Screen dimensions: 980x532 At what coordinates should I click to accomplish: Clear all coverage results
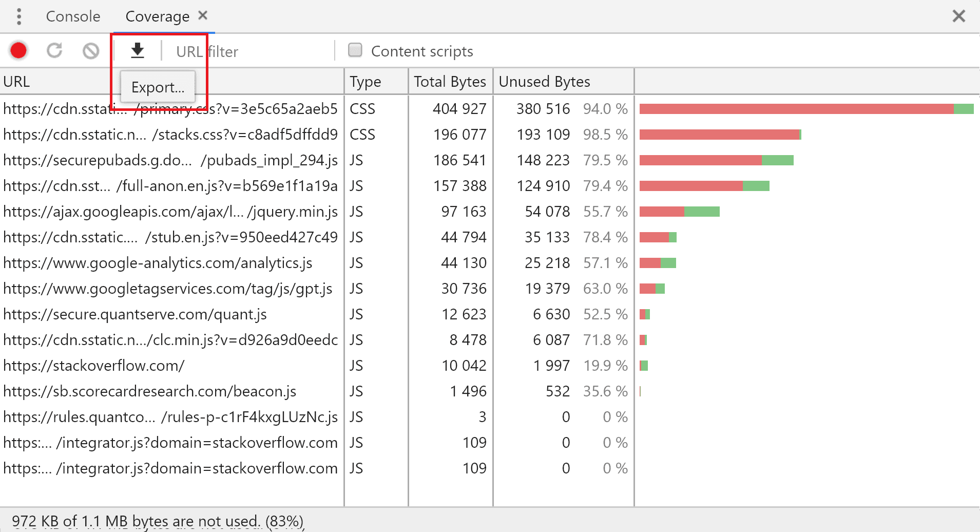[91, 51]
